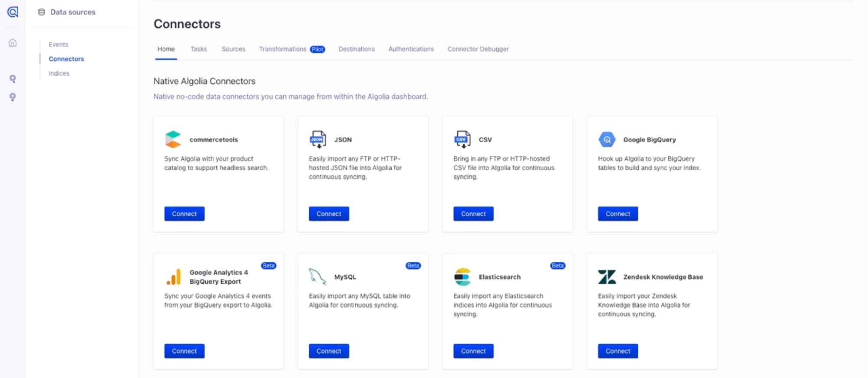Click the Connectors page heading
Viewport: 868px width, 378px height.
[x=187, y=24]
